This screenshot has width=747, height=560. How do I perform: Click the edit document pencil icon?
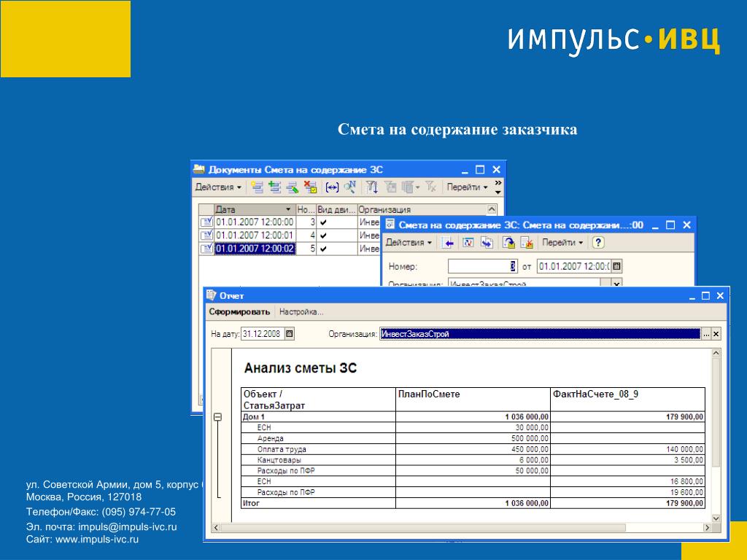point(293,187)
